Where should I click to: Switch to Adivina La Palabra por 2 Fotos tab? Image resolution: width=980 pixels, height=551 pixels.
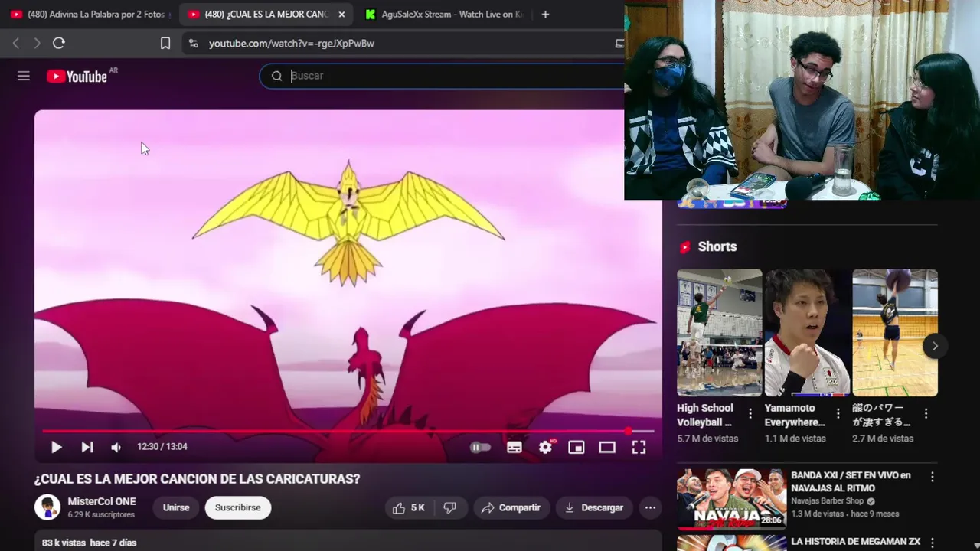(x=90, y=15)
